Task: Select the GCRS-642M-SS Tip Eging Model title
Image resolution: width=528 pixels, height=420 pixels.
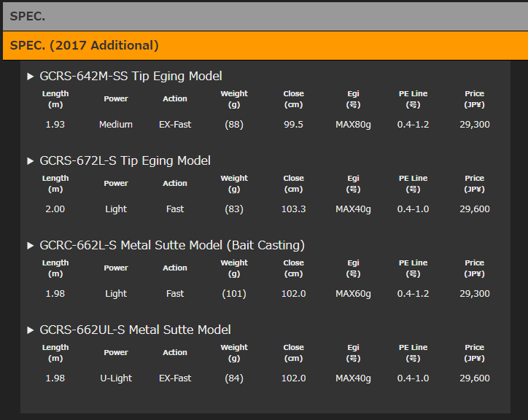Action: [x=131, y=76]
